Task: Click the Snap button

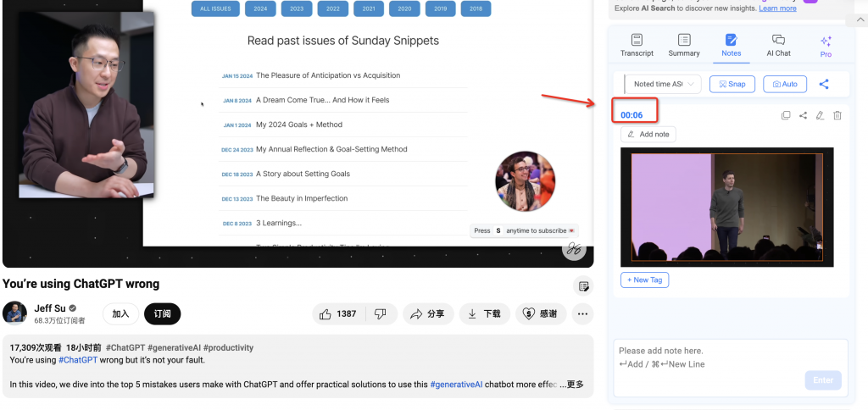Action: click(732, 84)
